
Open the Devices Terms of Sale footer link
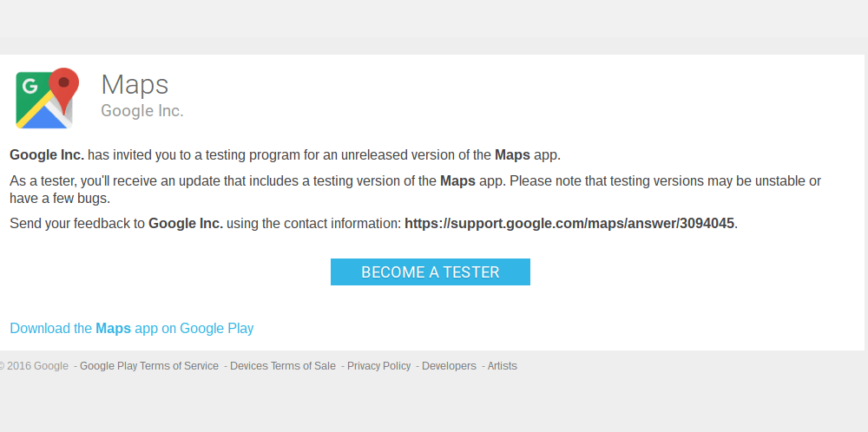coord(282,366)
